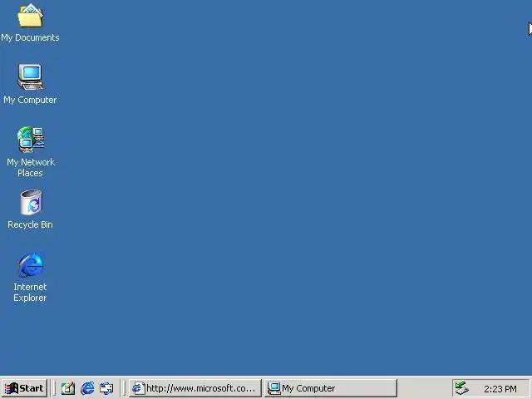This screenshot has height=399, width=532.
Task: Launch Internet Explorer from Quick Launch
Action: [87, 388]
